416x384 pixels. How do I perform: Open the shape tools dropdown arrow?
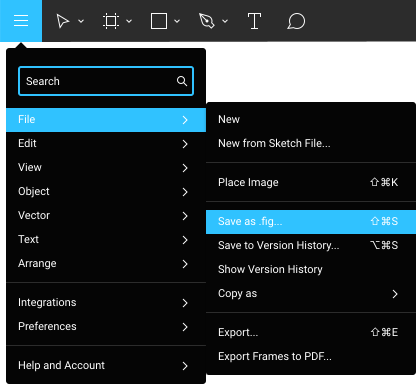coord(177,21)
